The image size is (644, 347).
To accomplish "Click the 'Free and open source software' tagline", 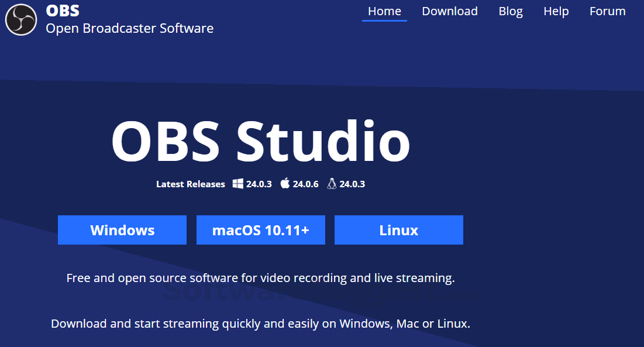I will point(261,278).
